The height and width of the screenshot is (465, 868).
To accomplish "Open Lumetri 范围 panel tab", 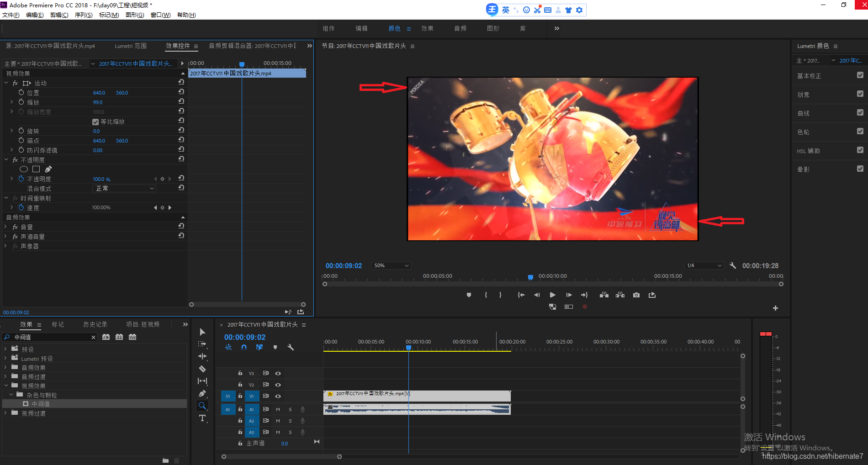I will (131, 46).
